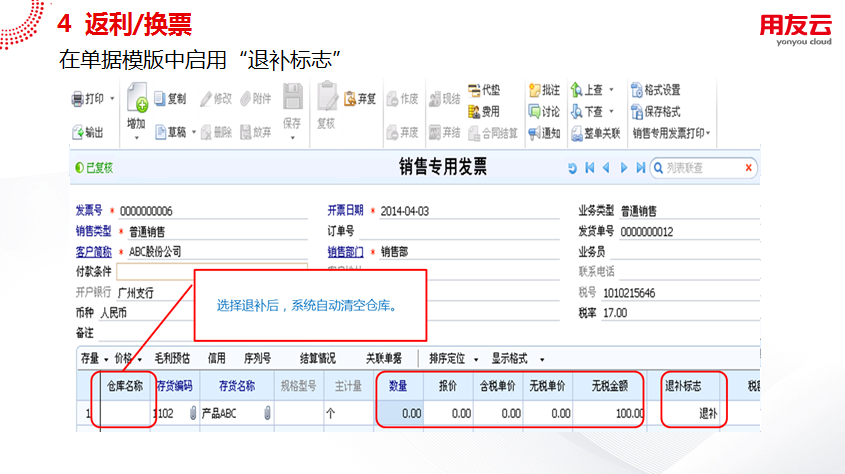
Task: Go to the last record arrow
Action: (640, 168)
